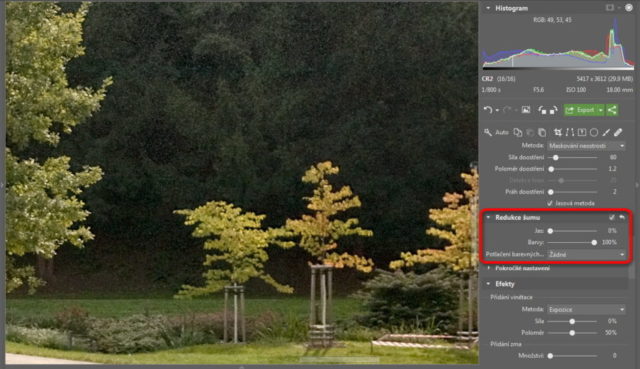Open the Export options arrow
This screenshot has height=369, width=640.
pos(600,110)
